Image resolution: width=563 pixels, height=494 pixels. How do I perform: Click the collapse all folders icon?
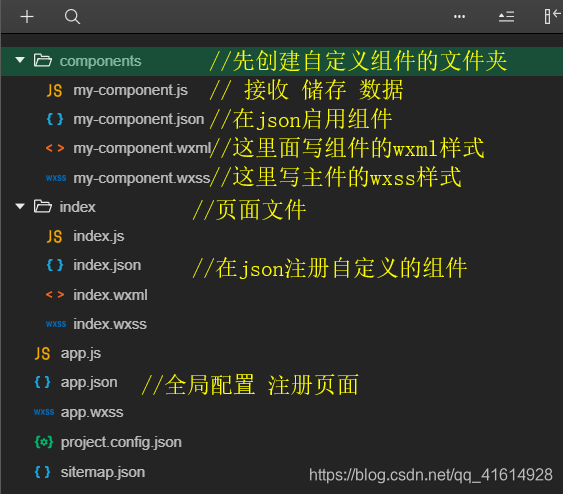(x=506, y=17)
